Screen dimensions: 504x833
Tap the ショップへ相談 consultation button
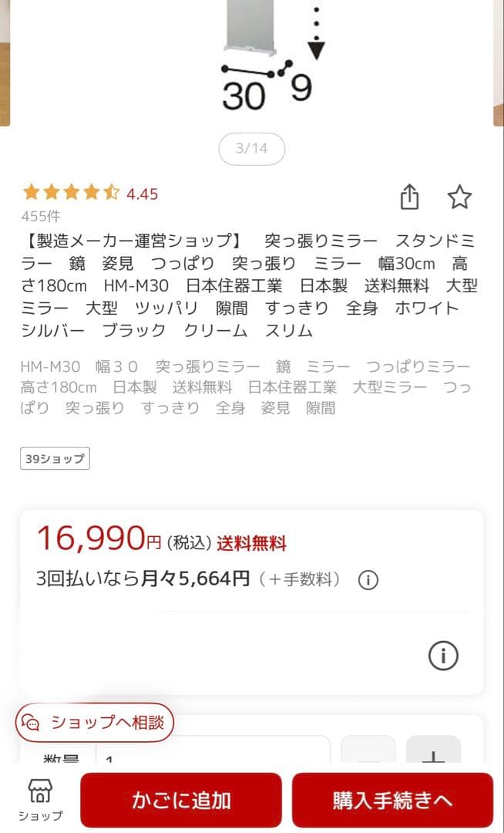tap(95, 723)
